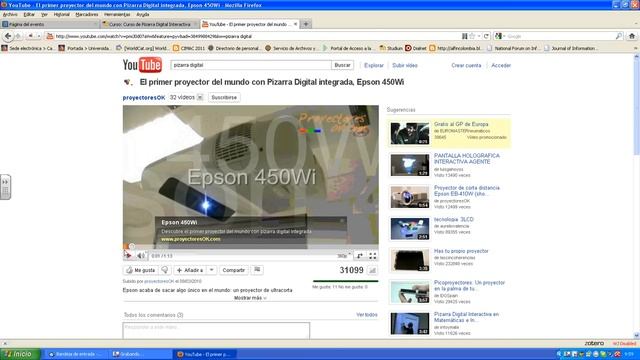Flag the video with the flag icon

[257, 270]
